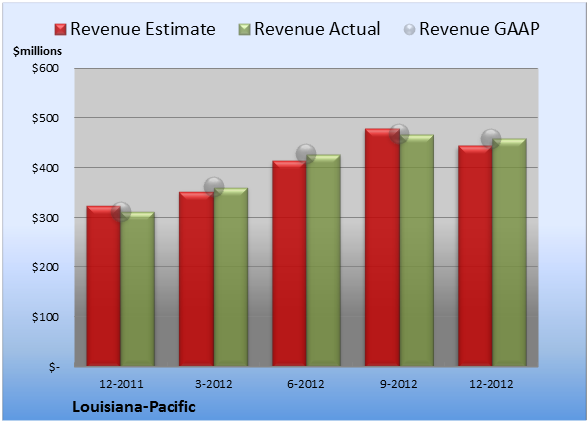Click the GAAP marker above 3-2012
Viewport: 588px width, 422px height.
click(x=214, y=186)
